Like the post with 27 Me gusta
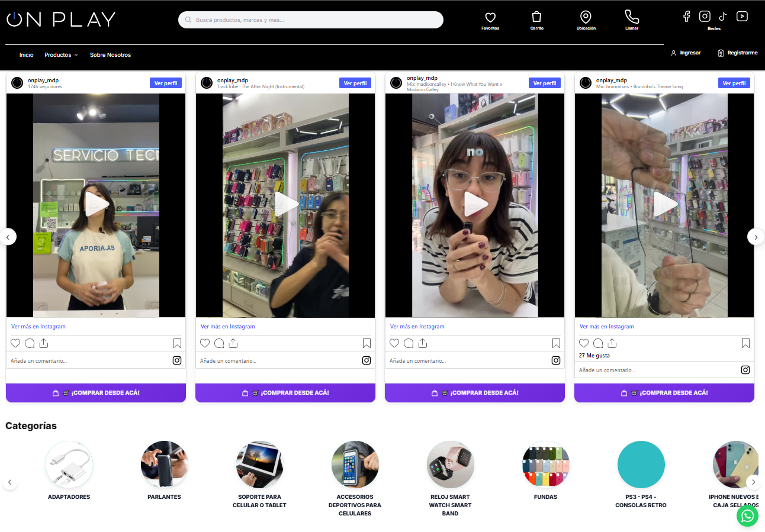 click(x=584, y=343)
